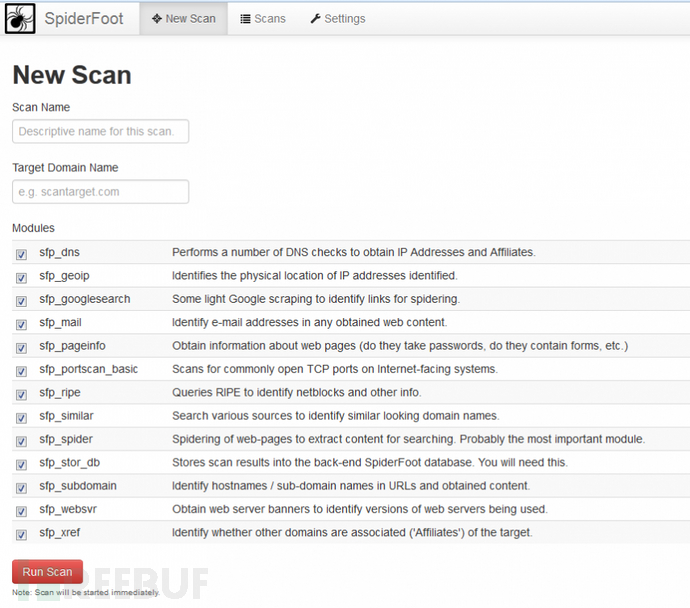Click the 'Obtain web server banners' description
Viewport: 690px width, 608px height.
click(x=360, y=509)
